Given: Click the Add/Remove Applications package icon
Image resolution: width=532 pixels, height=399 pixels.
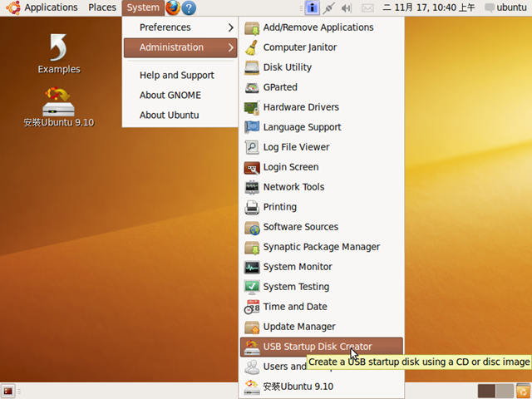Looking at the screenshot, I should pos(252,27).
